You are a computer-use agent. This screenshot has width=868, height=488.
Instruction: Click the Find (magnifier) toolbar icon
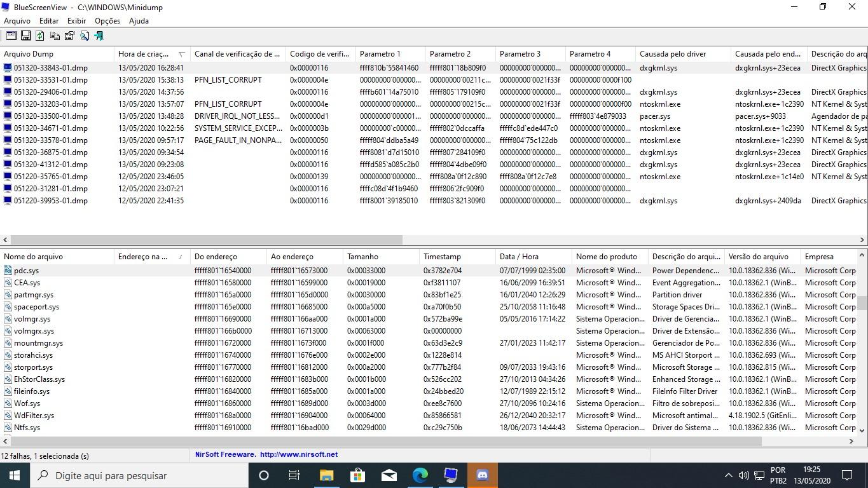click(84, 36)
